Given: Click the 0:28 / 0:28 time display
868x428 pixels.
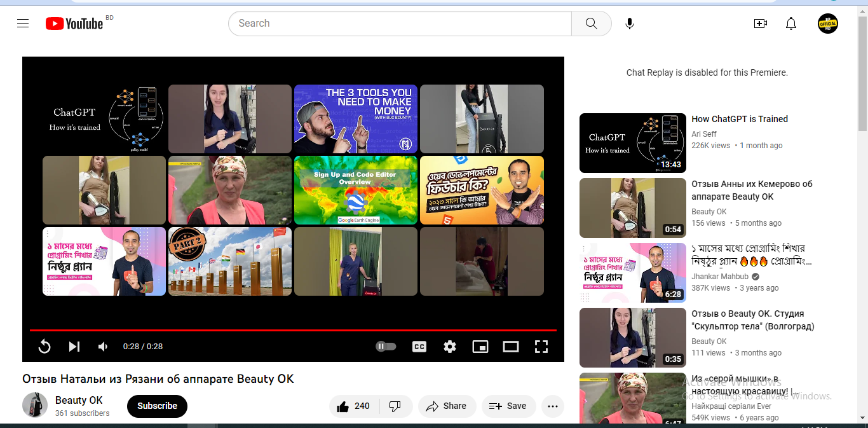Looking at the screenshot, I should point(143,347).
